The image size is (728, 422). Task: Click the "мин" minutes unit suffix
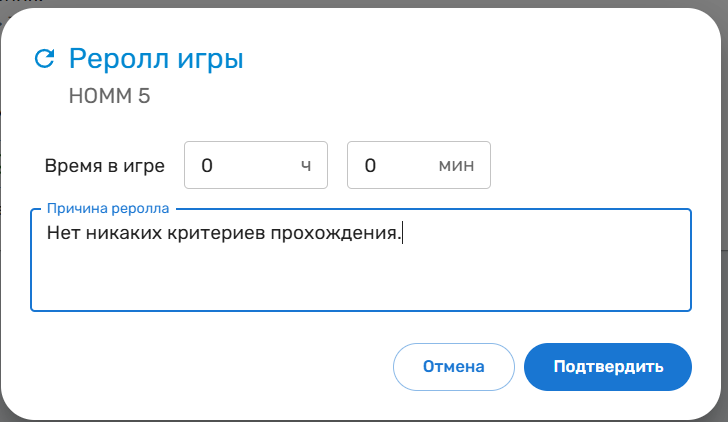[456, 166]
